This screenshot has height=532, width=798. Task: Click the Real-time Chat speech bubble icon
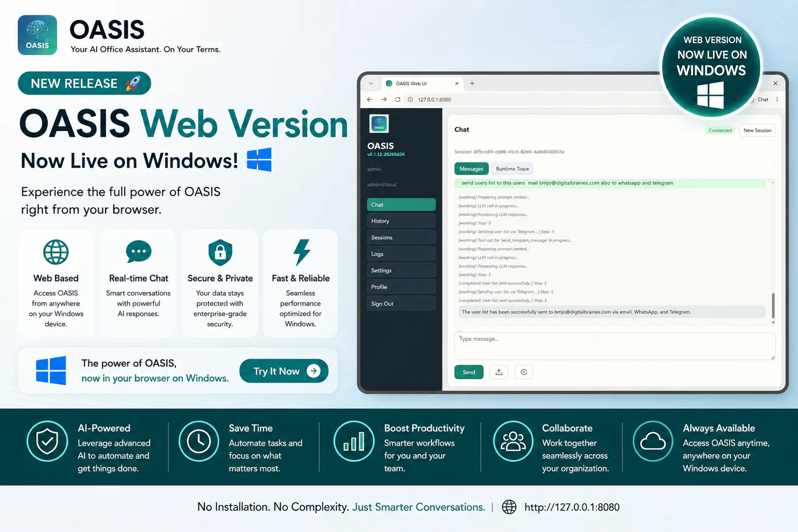[139, 251]
